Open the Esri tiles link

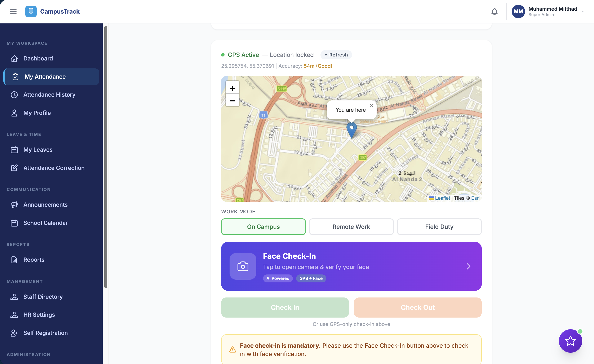tap(475, 198)
